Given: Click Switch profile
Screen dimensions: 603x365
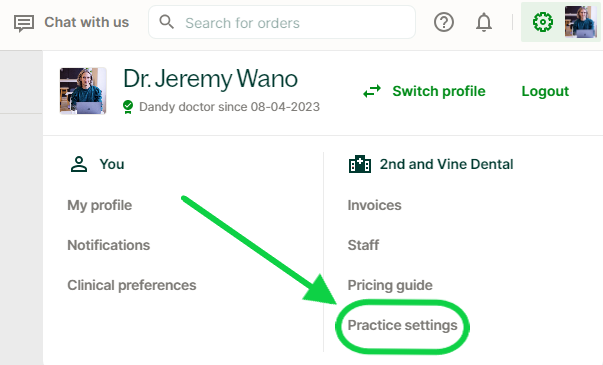Looking at the screenshot, I should [439, 91].
